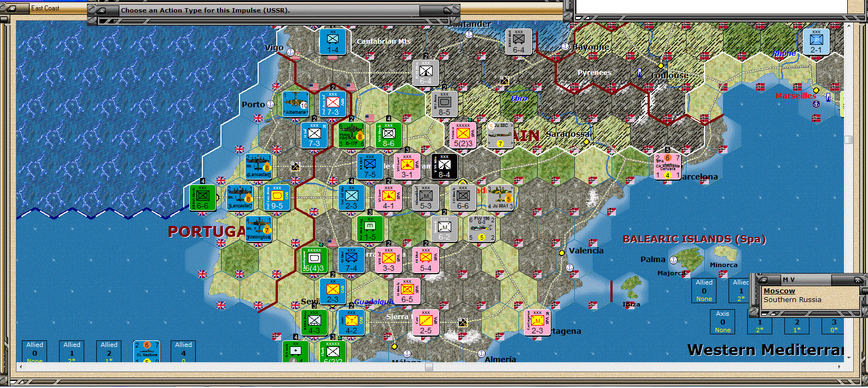Select the gray 6-4 XXIII Mtn unit near Bayonne
Image resolution: width=868 pixels, height=388 pixels.
click(x=519, y=42)
